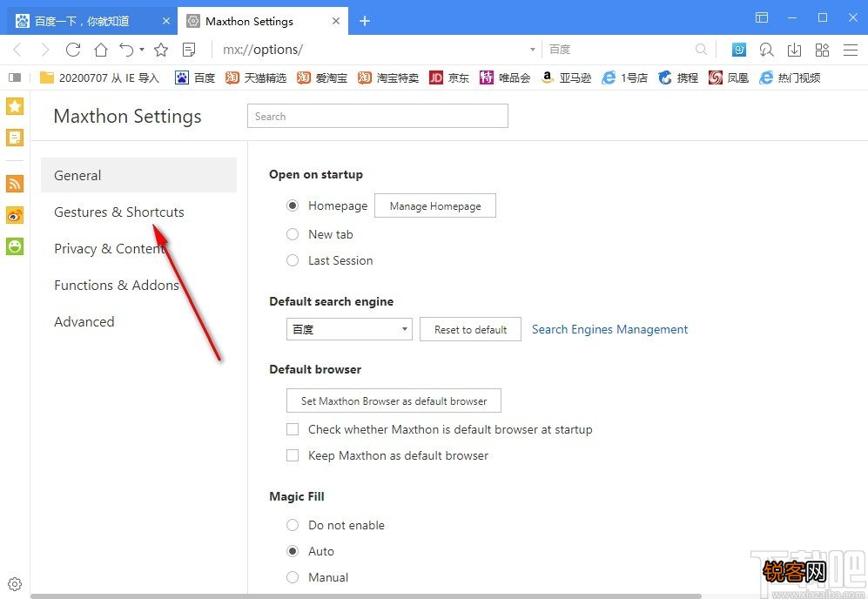Go back using the back arrow
Image resolution: width=868 pixels, height=599 pixels.
point(17,50)
